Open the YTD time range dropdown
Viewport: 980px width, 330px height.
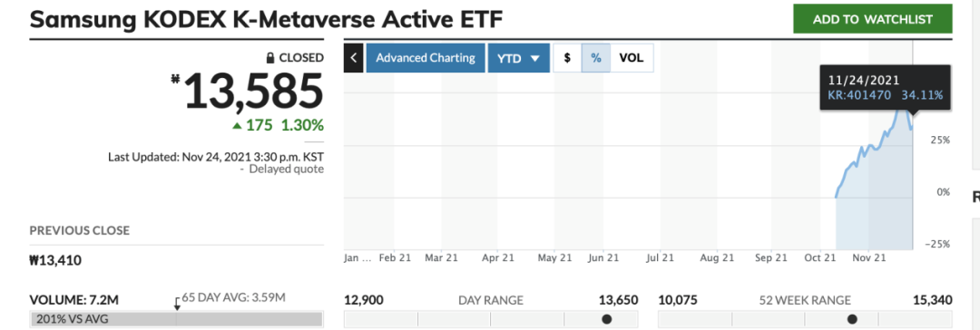(x=519, y=58)
